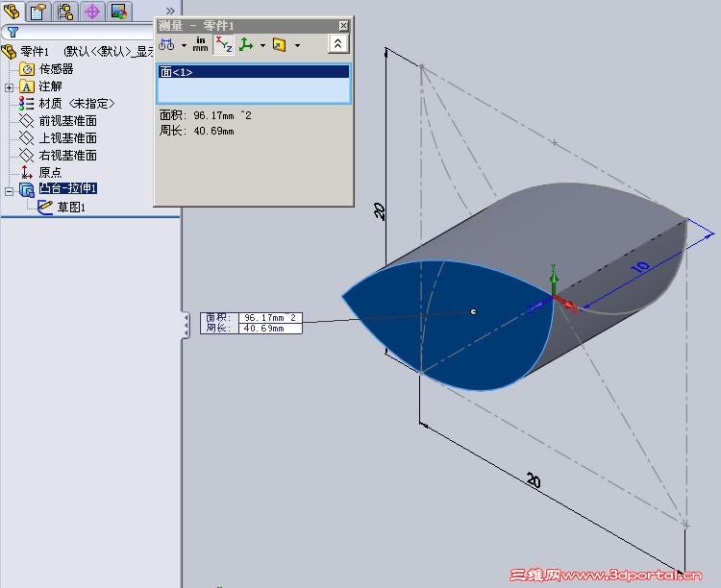Select the 草图1 sketch item
The width and height of the screenshot is (721, 588).
(71, 208)
